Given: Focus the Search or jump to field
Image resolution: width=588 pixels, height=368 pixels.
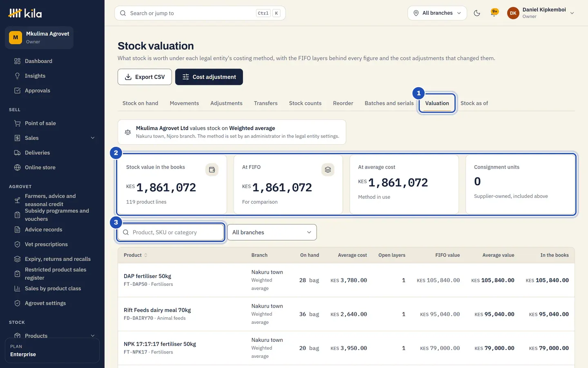Looking at the screenshot, I should coord(200,13).
